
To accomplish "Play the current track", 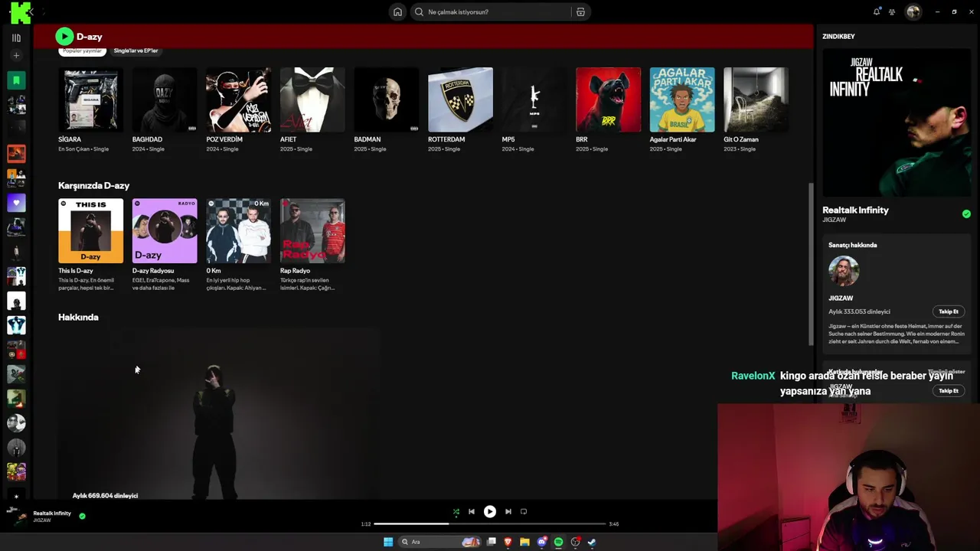I will coord(490,512).
